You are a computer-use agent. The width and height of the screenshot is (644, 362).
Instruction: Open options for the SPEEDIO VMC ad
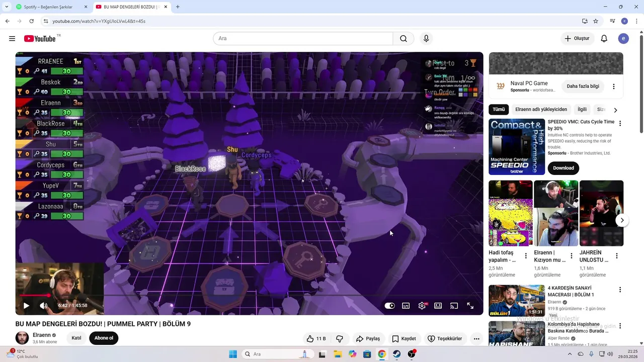[620, 123]
